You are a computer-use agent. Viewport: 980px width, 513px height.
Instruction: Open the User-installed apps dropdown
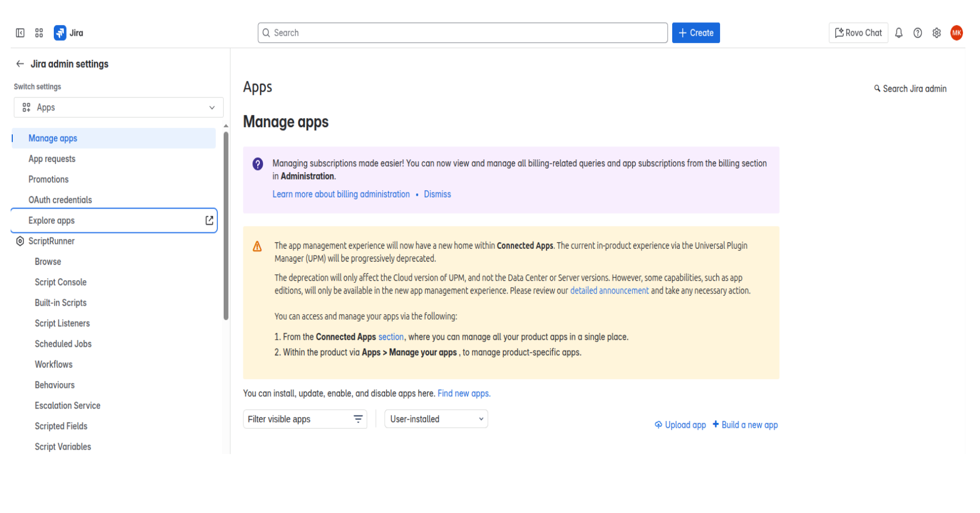(x=436, y=419)
